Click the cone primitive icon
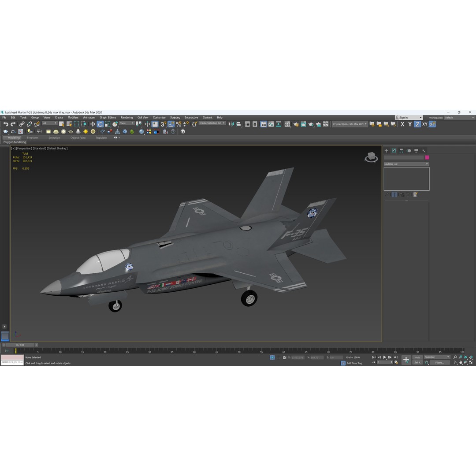 click(x=78, y=132)
